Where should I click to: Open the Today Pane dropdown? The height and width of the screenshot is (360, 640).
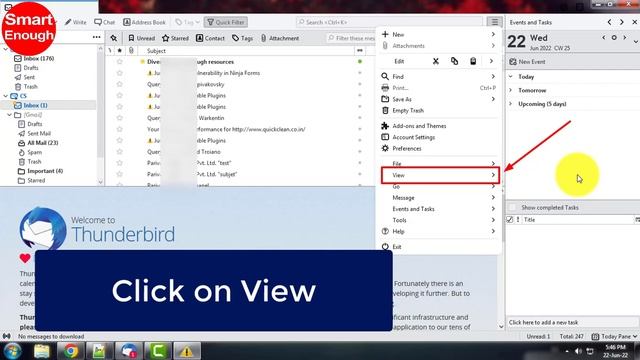click(635, 336)
